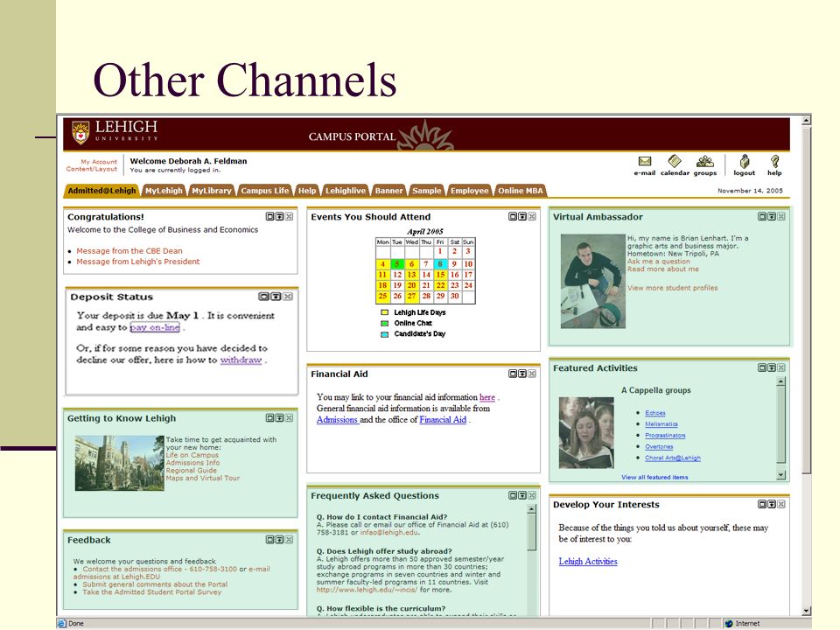Click the green Online Chat legend swatch
The height and width of the screenshot is (630, 840).
point(384,323)
